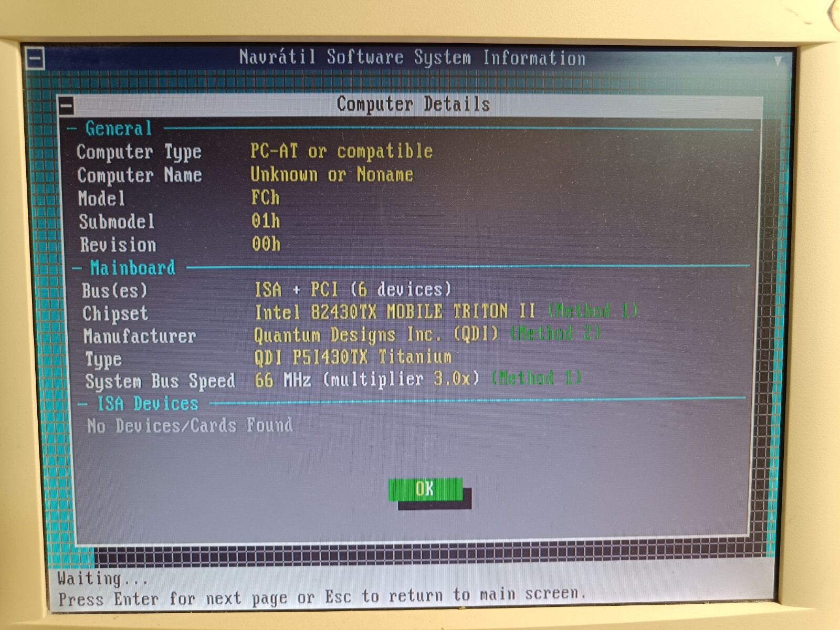The width and height of the screenshot is (840, 630).
Task: Open the Computer Details dialog system menu icon
Action: click(x=66, y=107)
